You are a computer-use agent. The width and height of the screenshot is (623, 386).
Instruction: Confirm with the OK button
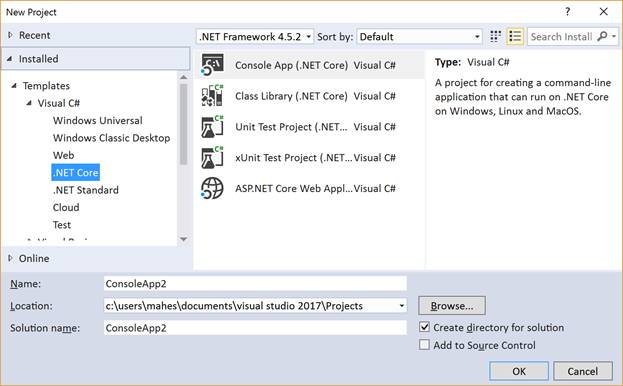(x=519, y=371)
